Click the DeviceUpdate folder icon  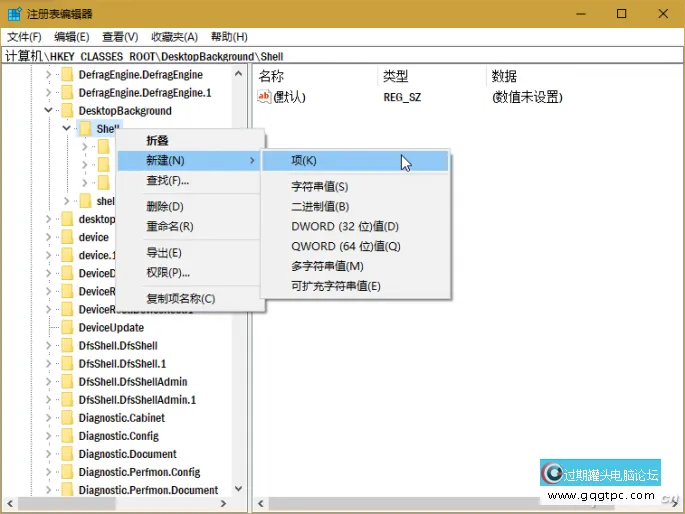point(67,328)
